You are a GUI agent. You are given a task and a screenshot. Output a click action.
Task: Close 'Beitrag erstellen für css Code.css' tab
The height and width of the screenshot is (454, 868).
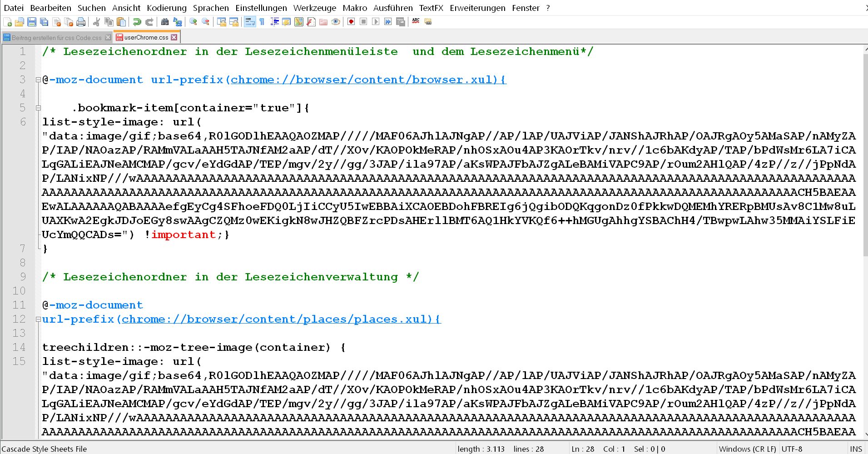tap(108, 38)
